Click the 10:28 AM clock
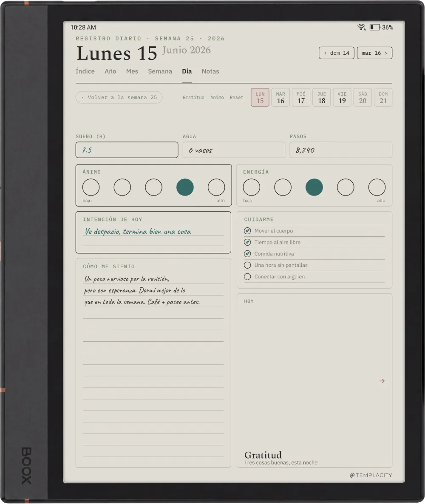425x504 pixels. (x=83, y=28)
